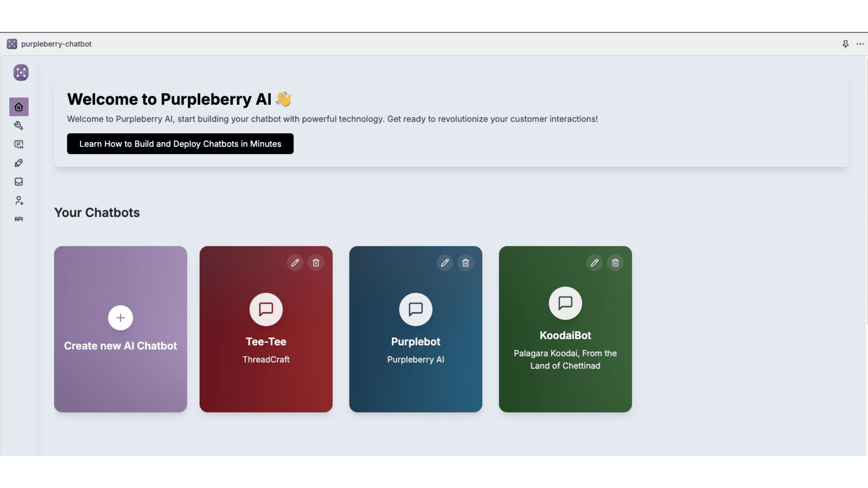Image resolution: width=868 pixels, height=488 pixels.
Task: Edit the KoodaiBot chatbot with pencil icon
Action: [595, 263]
